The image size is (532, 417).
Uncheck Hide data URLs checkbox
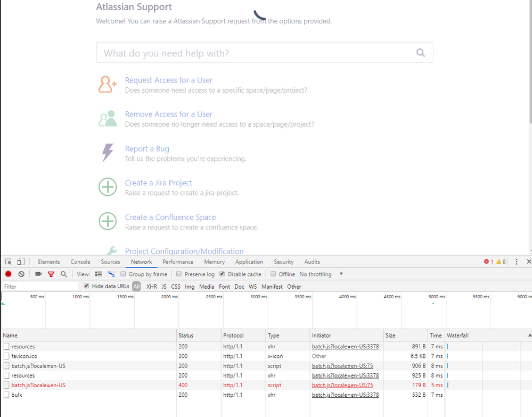click(x=86, y=286)
